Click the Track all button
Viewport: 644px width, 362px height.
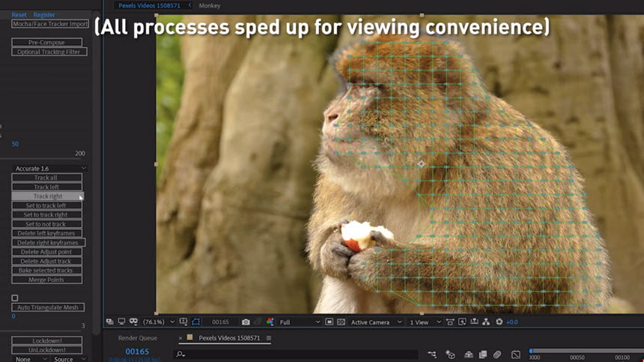coord(47,178)
